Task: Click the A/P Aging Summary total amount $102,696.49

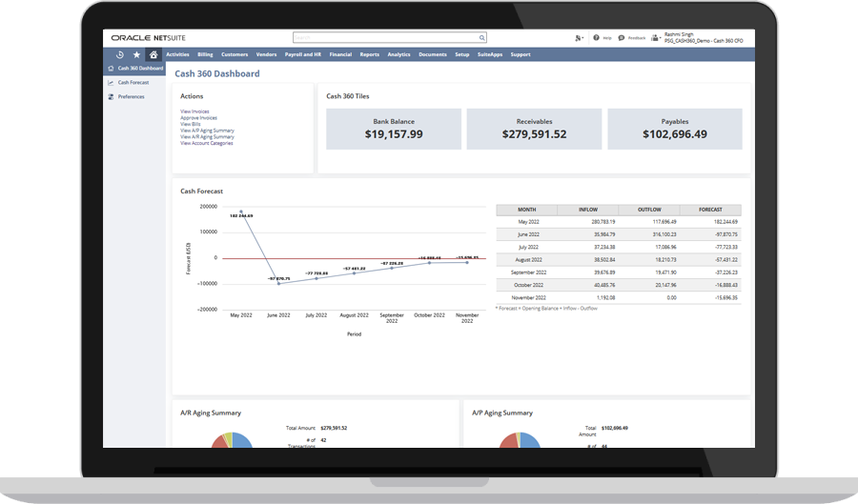Action: [615, 428]
